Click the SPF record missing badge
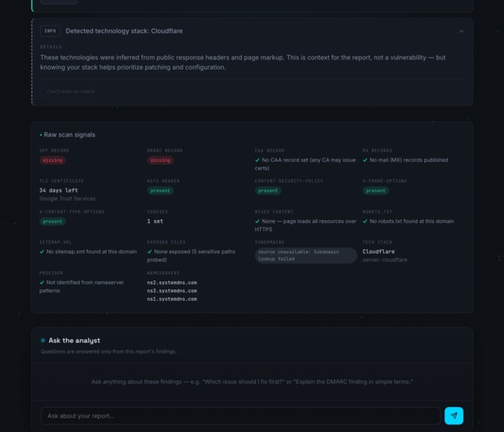 [52, 161]
